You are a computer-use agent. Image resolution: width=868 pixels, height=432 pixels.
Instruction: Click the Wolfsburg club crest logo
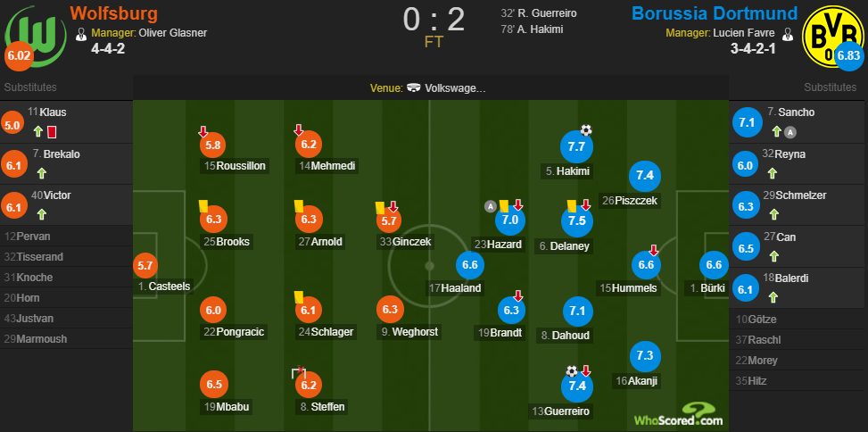coord(36,37)
